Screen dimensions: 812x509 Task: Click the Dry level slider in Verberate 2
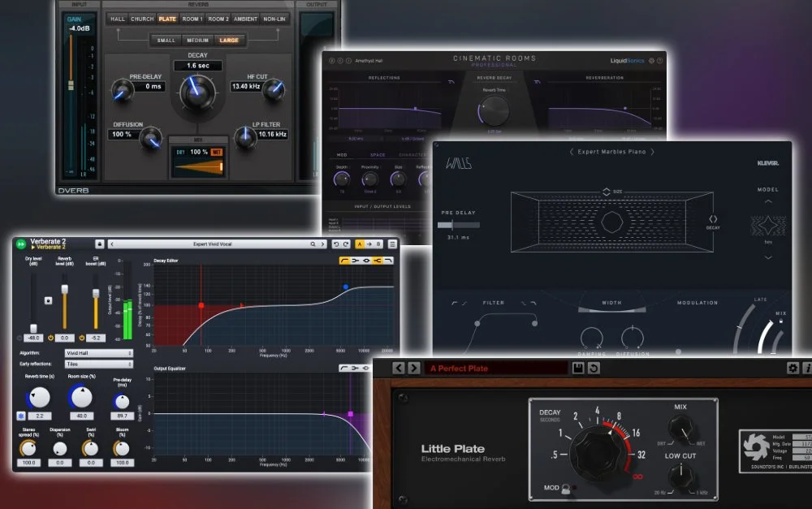pyautogui.click(x=33, y=327)
